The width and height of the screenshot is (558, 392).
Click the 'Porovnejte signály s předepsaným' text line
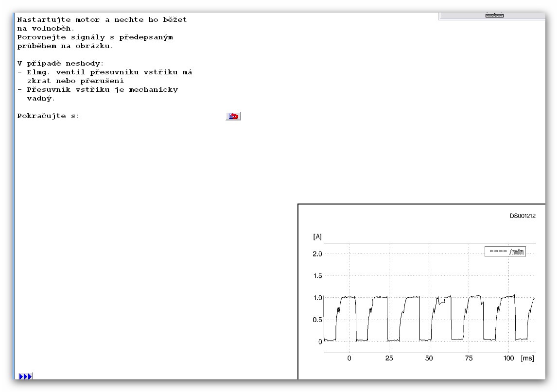tap(95, 37)
